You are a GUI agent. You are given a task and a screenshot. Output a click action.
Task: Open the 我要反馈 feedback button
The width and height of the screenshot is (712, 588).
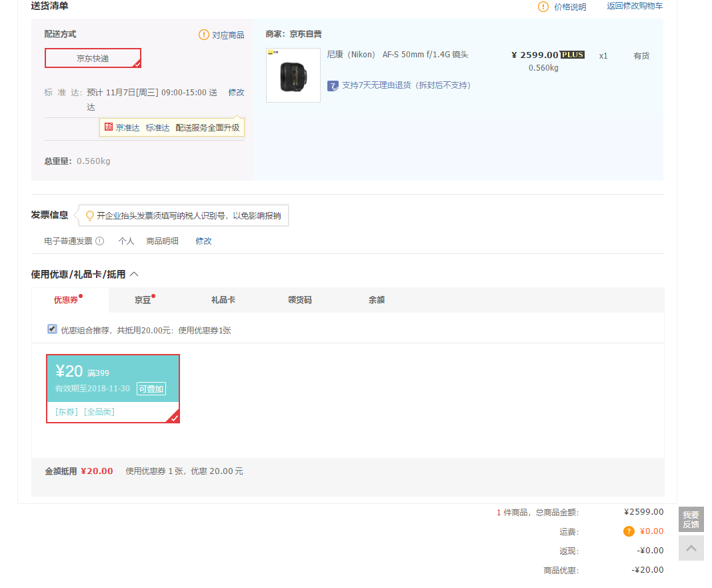click(691, 519)
